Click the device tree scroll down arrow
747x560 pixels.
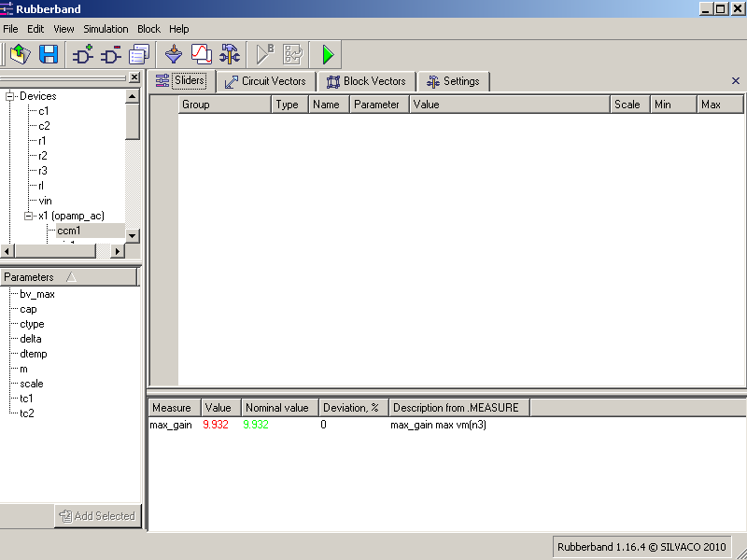tap(133, 235)
